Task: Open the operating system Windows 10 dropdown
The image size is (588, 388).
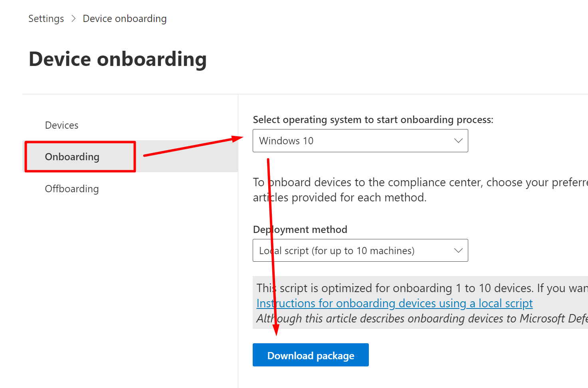Action: pyautogui.click(x=359, y=141)
